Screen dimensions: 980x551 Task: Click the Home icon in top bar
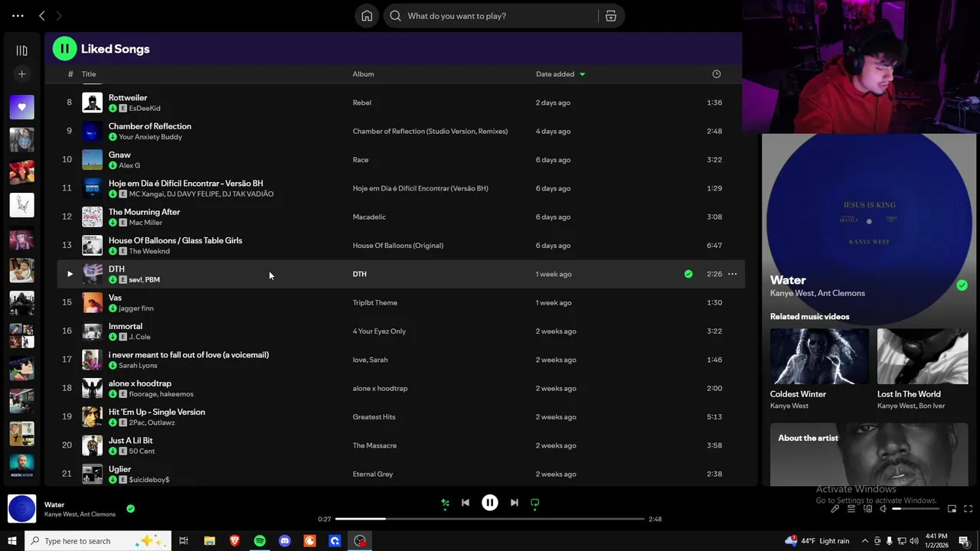(x=367, y=16)
